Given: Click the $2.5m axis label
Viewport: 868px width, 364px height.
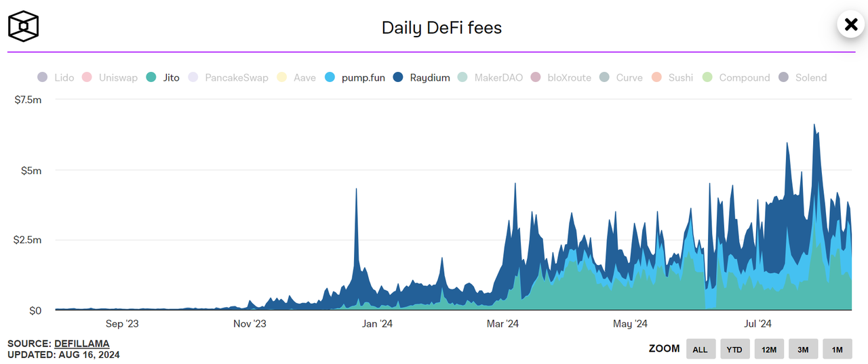Looking at the screenshot, I should [28, 240].
